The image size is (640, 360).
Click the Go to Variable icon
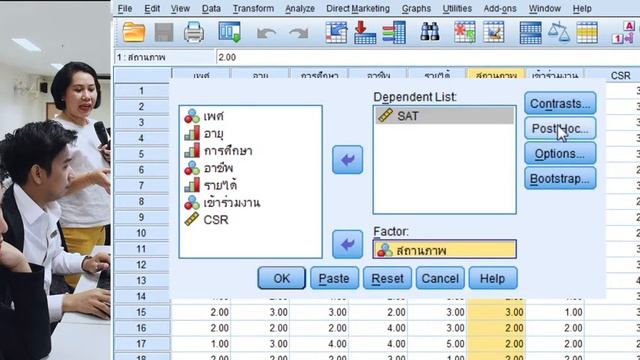(x=365, y=32)
